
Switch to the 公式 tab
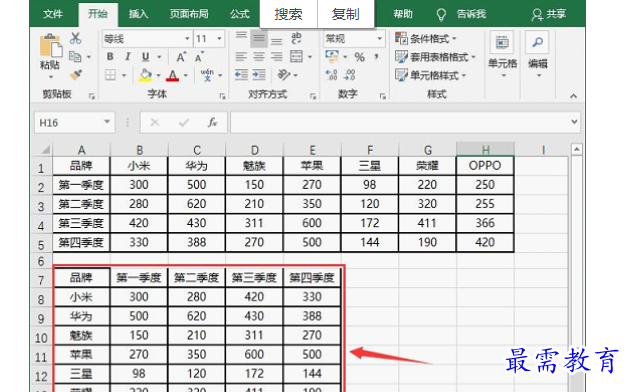[240, 14]
